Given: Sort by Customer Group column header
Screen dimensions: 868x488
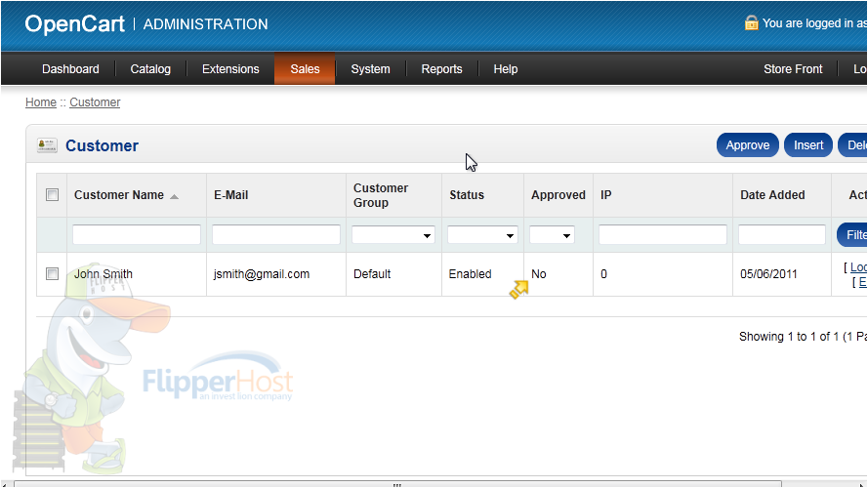Looking at the screenshot, I should (381, 195).
